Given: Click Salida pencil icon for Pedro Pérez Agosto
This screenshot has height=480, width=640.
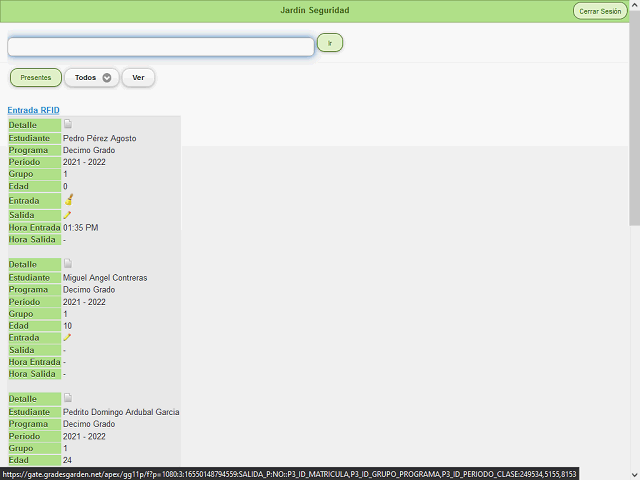Looking at the screenshot, I should tap(68, 214).
